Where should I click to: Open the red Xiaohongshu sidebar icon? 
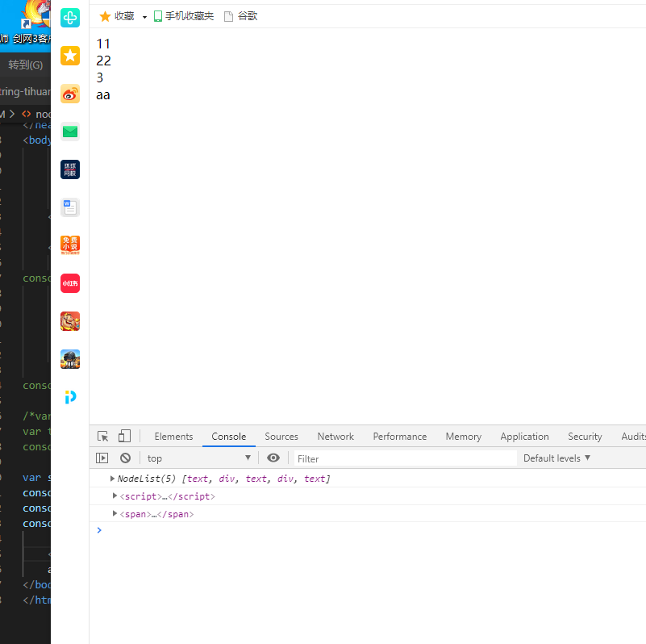(70, 283)
